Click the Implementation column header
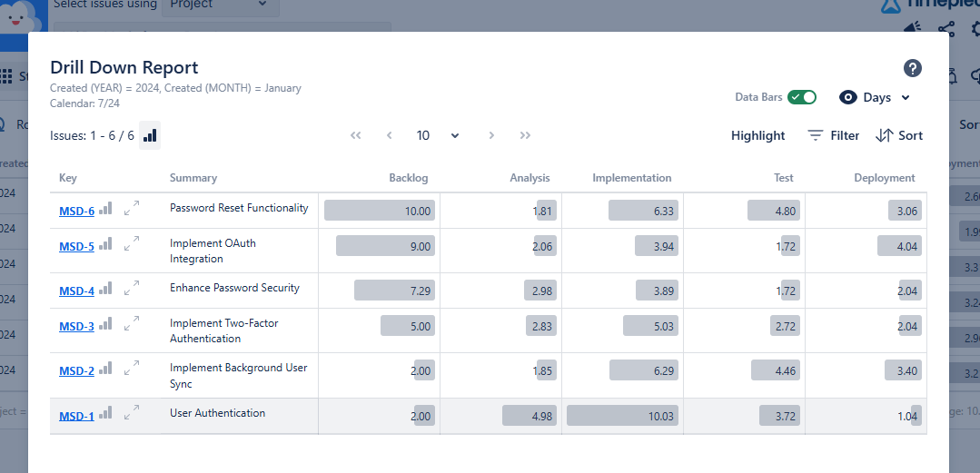This screenshot has height=473, width=980. 631,178
